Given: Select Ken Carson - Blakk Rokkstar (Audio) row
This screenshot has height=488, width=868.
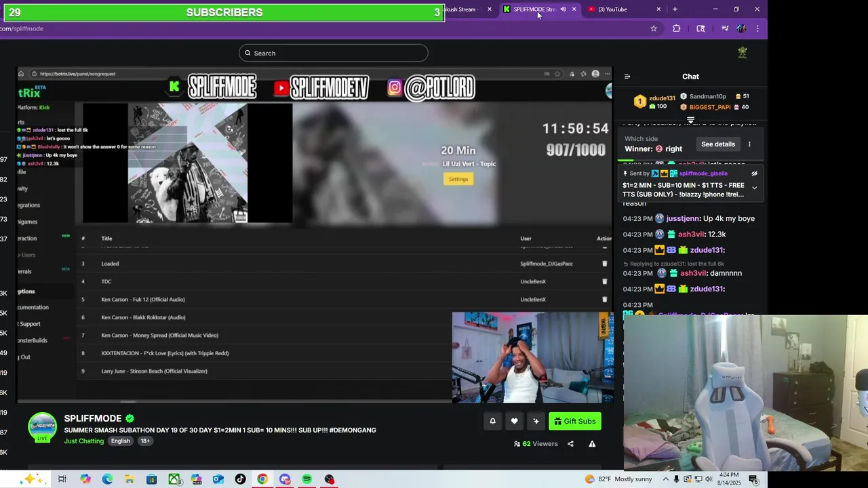Looking at the screenshot, I should point(143,317).
